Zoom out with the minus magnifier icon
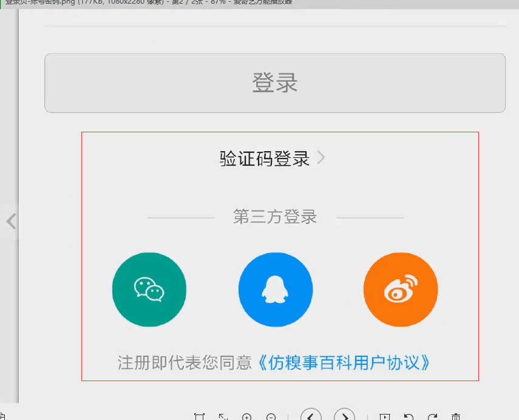519x420 pixels. pos(271,417)
